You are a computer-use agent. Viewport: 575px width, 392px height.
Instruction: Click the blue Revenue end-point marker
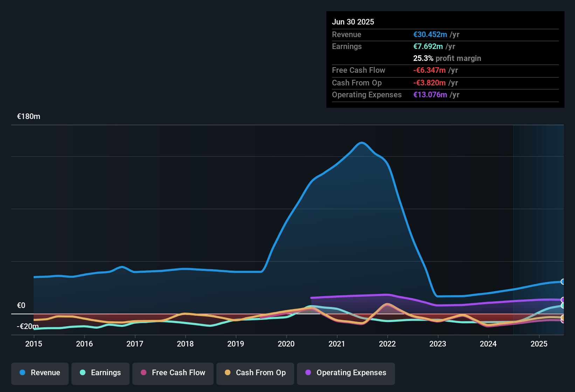coord(563,282)
